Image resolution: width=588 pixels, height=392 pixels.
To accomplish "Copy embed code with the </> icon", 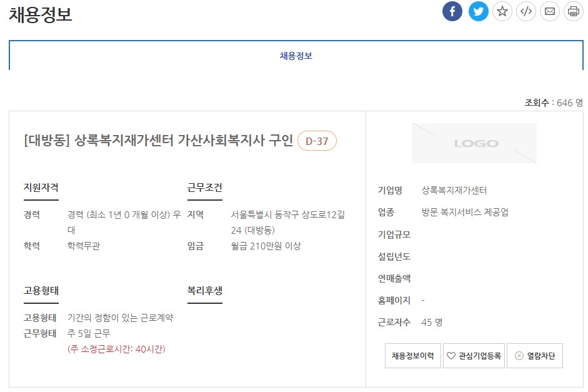I will [526, 11].
